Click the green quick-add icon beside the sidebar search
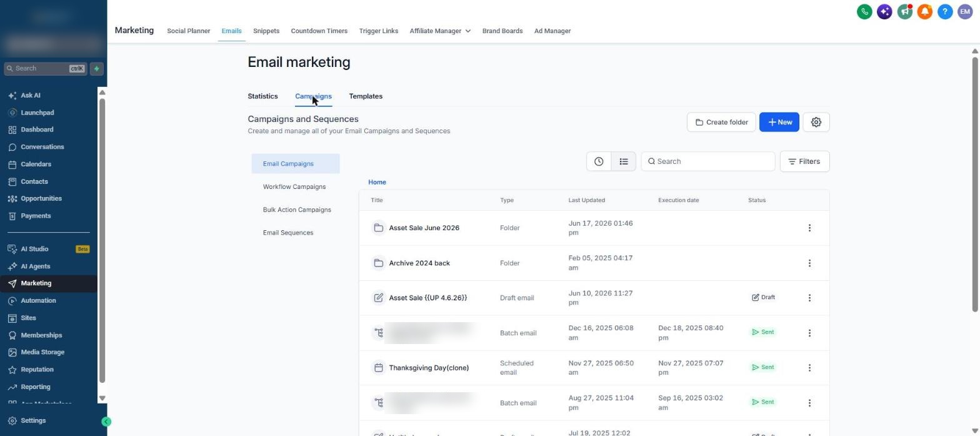This screenshot has height=436, width=980. pos(97,69)
